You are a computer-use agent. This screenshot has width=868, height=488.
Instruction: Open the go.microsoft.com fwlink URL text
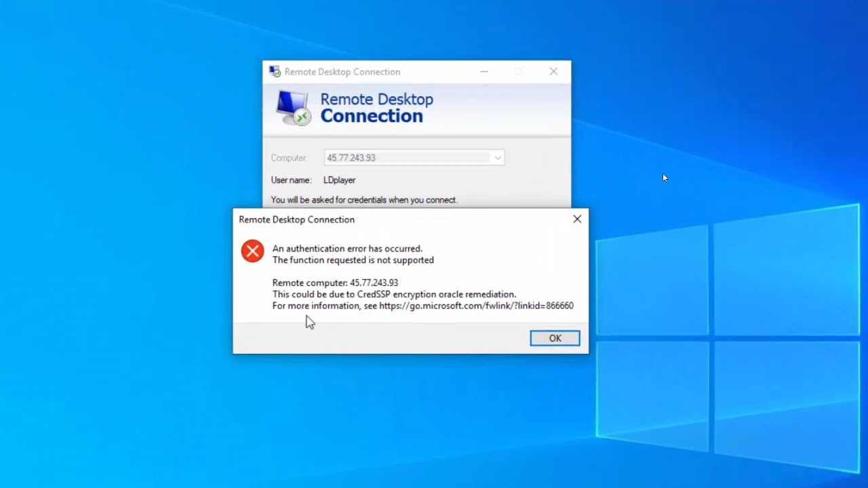(x=476, y=306)
